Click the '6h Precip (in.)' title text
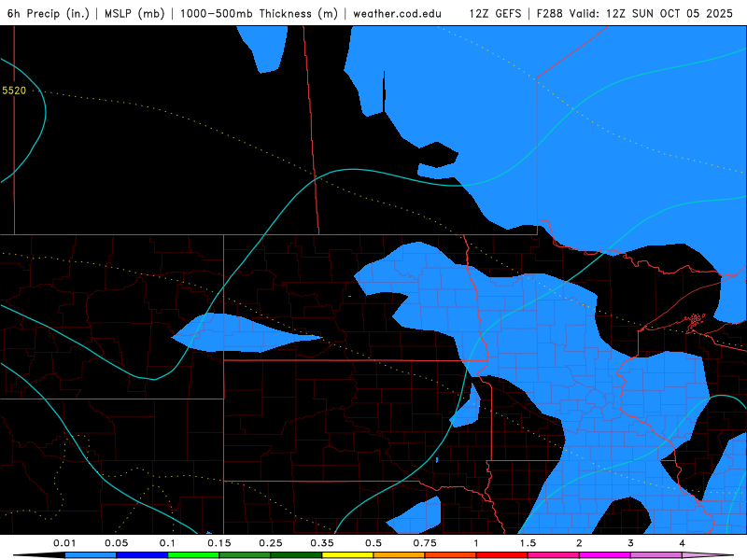Image resolution: width=747 pixels, height=560 pixels. click(x=49, y=14)
